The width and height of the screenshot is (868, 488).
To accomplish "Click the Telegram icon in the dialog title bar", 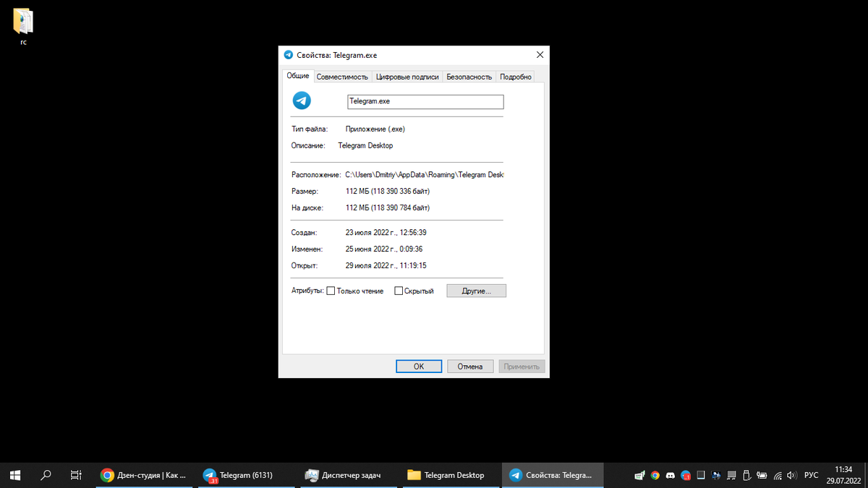I will (x=289, y=55).
